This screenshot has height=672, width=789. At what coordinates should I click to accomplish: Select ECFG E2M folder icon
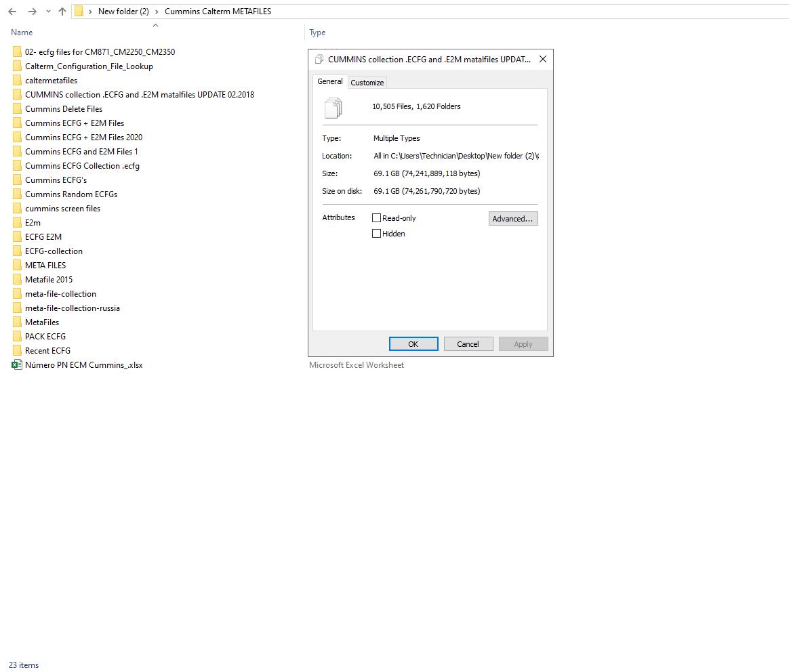[x=16, y=236]
